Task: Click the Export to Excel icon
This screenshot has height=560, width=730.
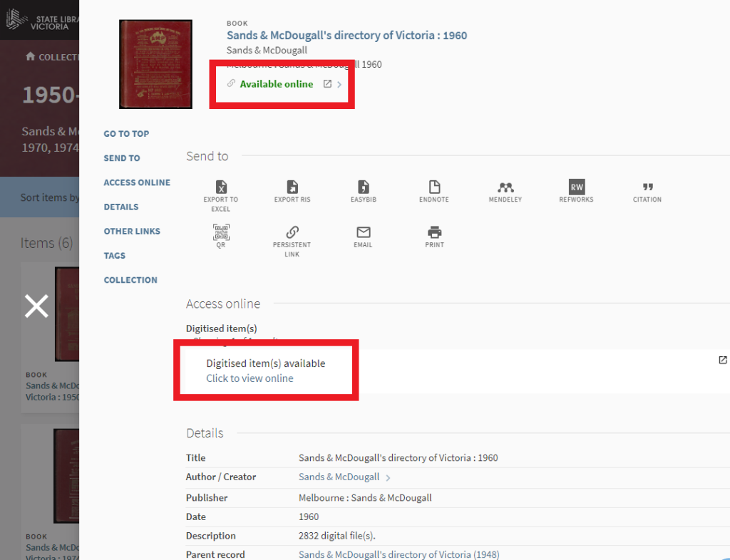Action: (221, 188)
